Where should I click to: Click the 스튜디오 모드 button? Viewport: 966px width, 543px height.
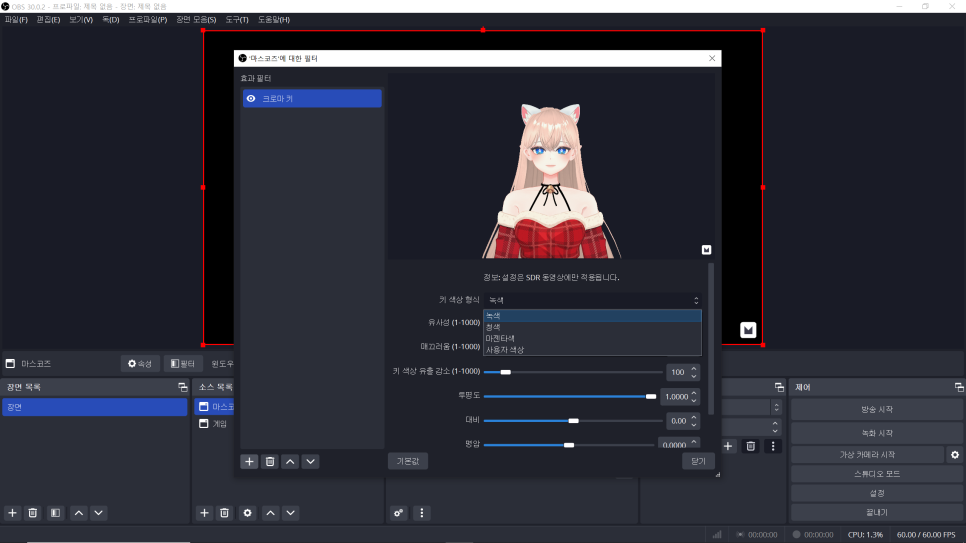click(x=877, y=474)
